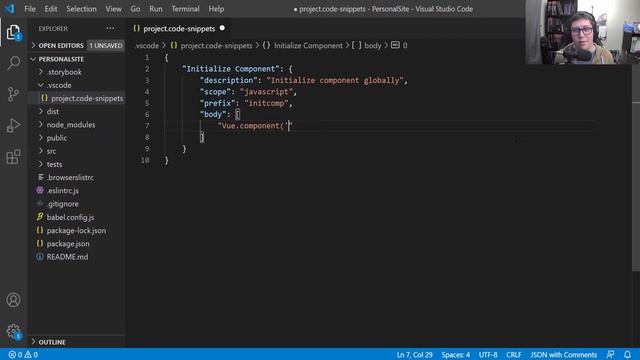Click breadcrumb item 0

click(399, 45)
